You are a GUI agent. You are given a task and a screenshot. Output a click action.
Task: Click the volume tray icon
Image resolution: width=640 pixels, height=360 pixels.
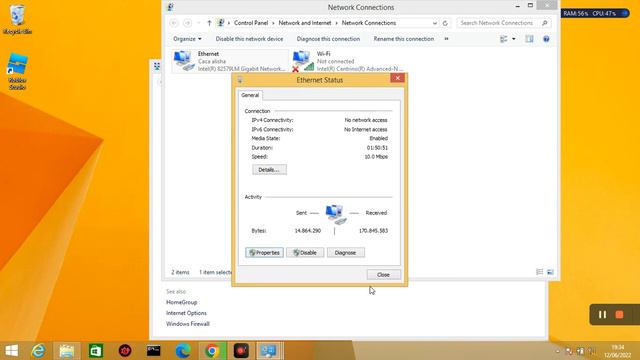592,351
